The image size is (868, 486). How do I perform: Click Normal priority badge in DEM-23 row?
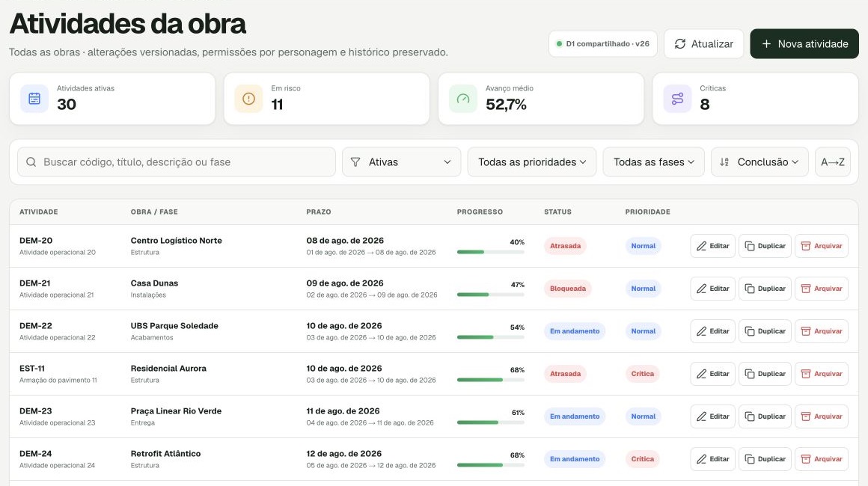(x=644, y=416)
